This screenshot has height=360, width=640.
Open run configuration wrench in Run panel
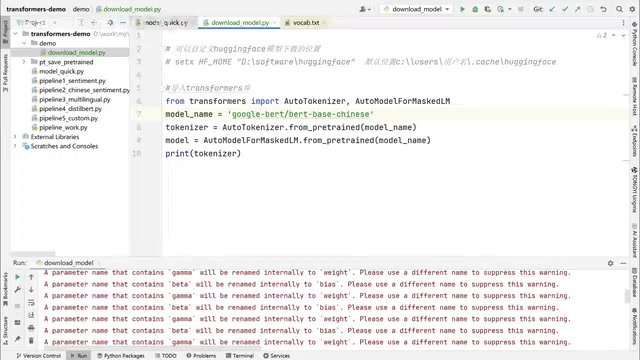point(18,289)
